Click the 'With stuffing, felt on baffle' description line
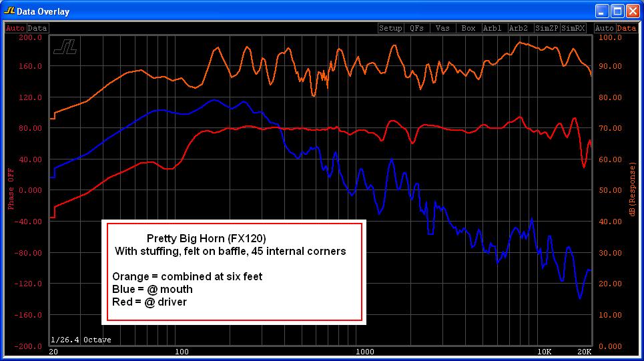Viewport: 644px width, 361px height. click(230, 251)
